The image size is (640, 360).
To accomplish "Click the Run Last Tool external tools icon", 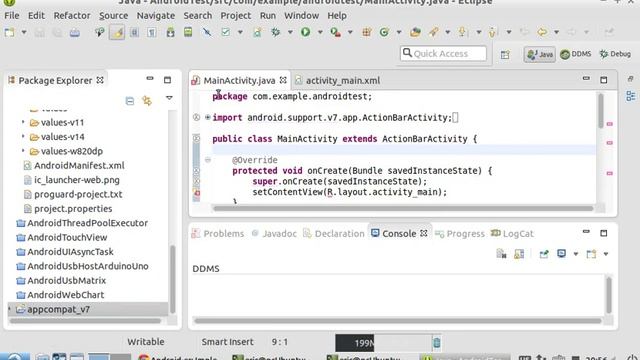I will (x=336, y=32).
